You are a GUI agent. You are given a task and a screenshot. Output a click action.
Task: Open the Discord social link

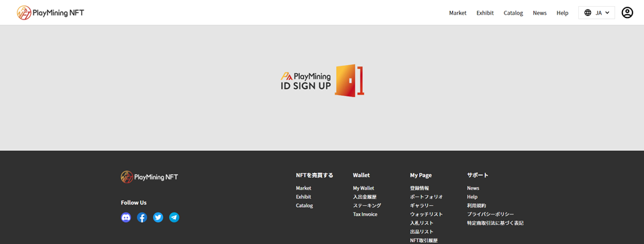coord(125,217)
